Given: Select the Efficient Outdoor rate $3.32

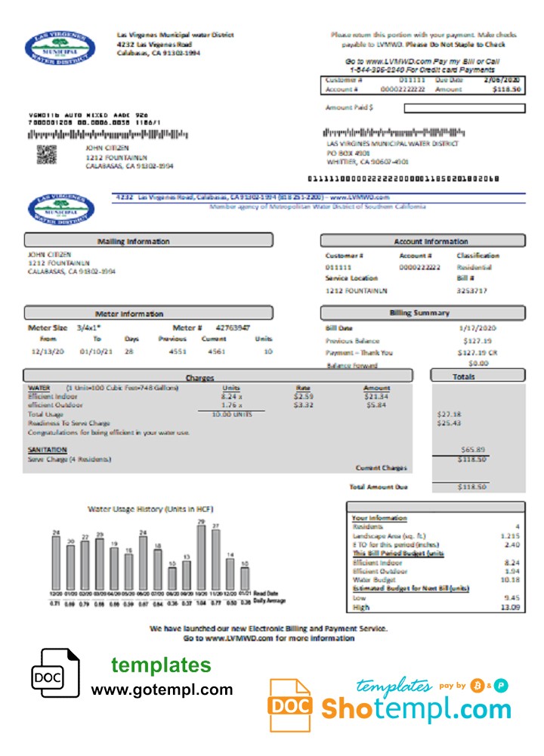Looking at the screenshot, I should pyautogui.click(x=304, y=405).
